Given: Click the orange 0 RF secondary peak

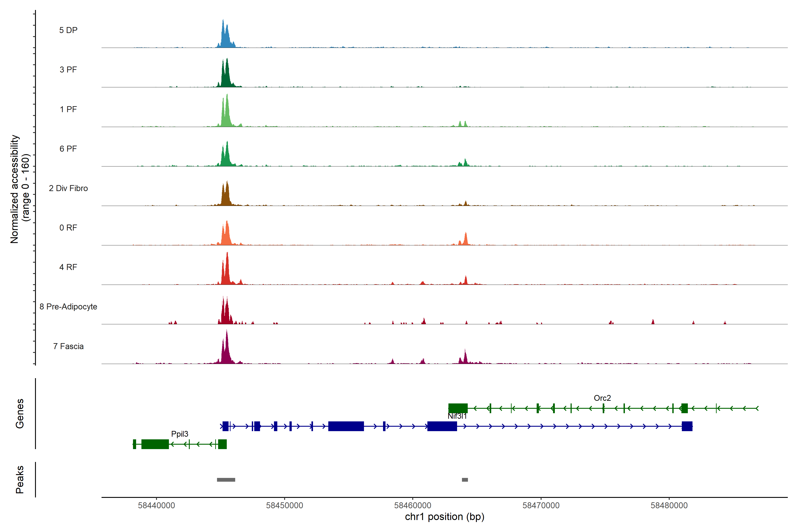Looking at the screenshot, I should pyautogui.click(x=465, y=239).
